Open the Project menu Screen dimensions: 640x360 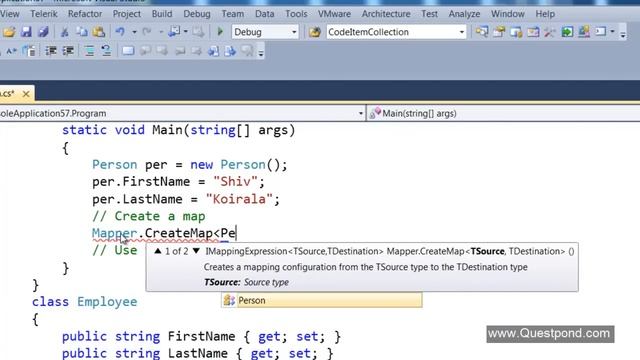point(127,14)
